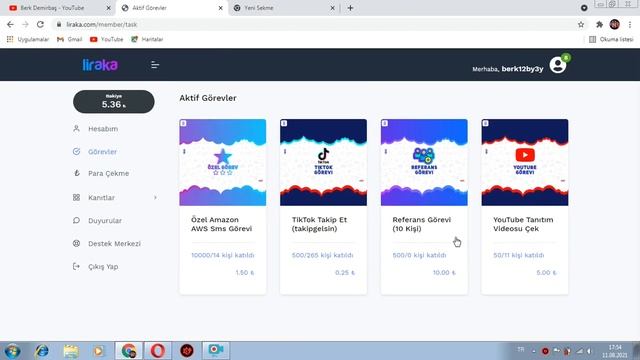
Task: Click the Para Çekme lira icon
Action: 76,173
